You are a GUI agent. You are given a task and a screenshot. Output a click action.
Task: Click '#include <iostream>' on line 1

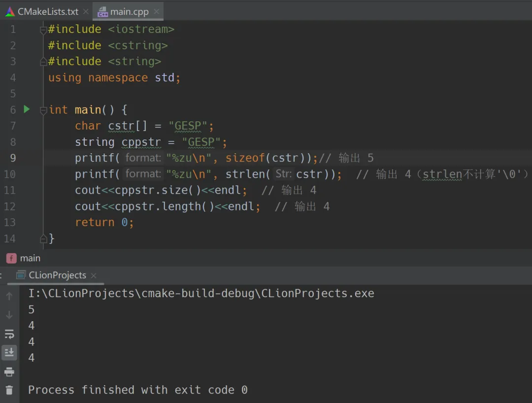111,29
